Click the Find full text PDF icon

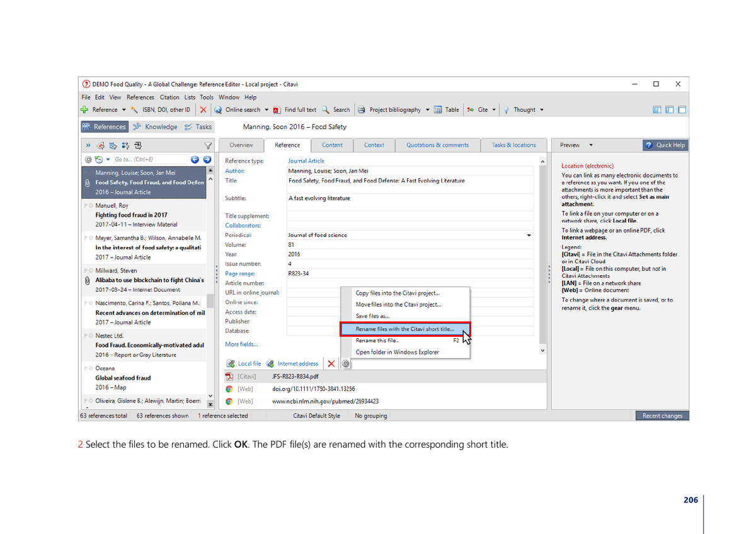coord(277,110)
